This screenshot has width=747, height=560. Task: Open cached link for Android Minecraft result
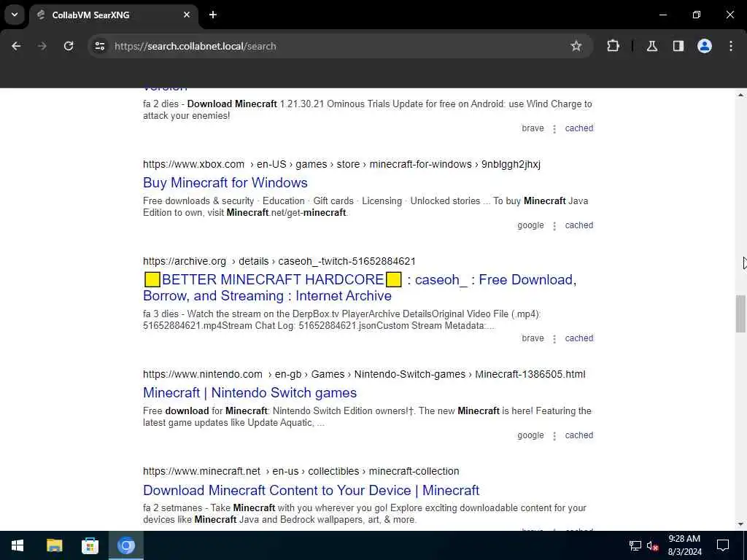click(578, 128)
